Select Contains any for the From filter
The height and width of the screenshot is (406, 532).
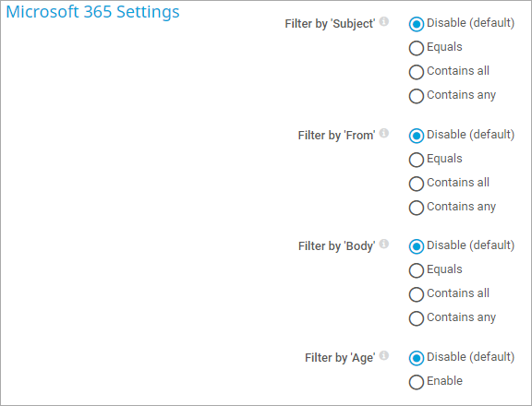(x=417, y=208)
